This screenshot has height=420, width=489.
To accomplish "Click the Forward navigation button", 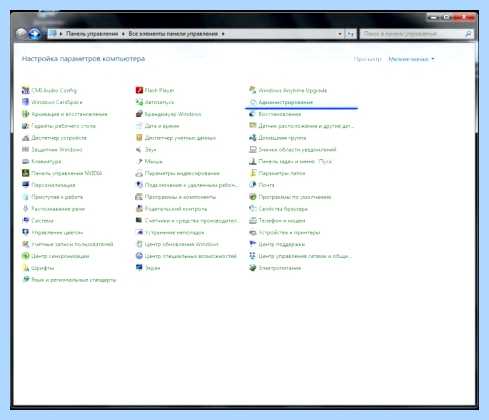I will point(34,33).
